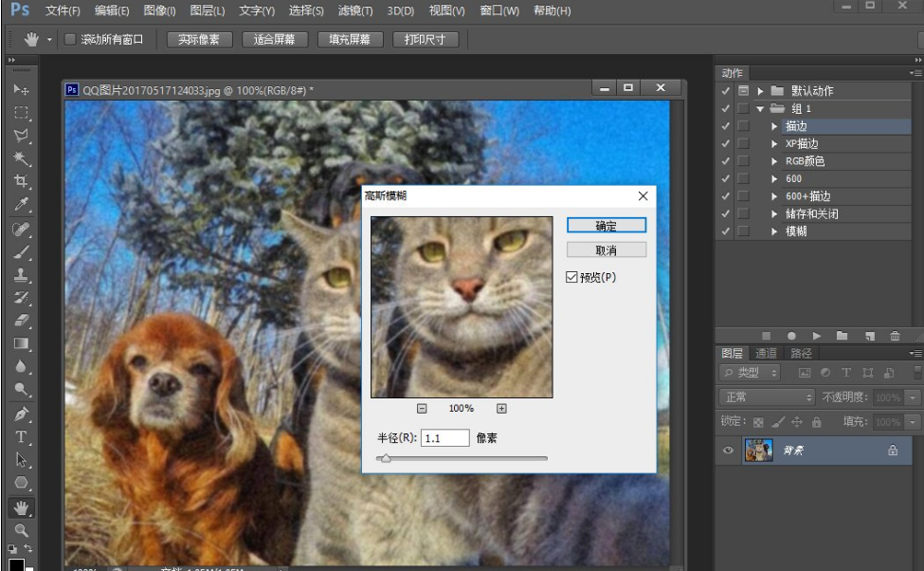Select the Move tool
The width and height of the screenshot is (924, 571).
(21, 89)
